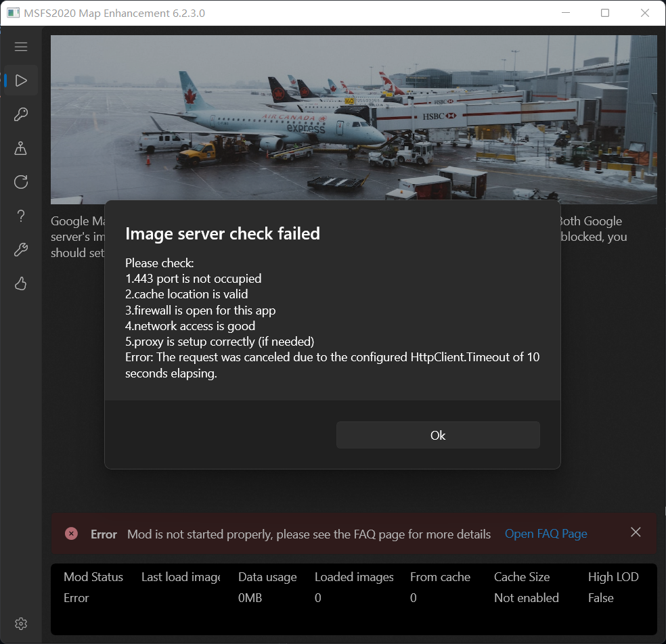Click the MSFS2020 app icon in title bar

pyautogui.click(x=11, y=12)
